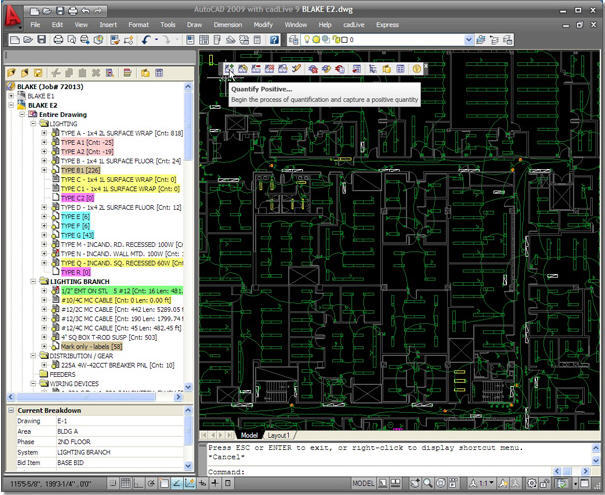Image resolution: width=605 pixels, height=495 pixels.
Task: Click the first yellow icon in tree panel toolbar
Action: pyautogui.click(x=12, y=73)
